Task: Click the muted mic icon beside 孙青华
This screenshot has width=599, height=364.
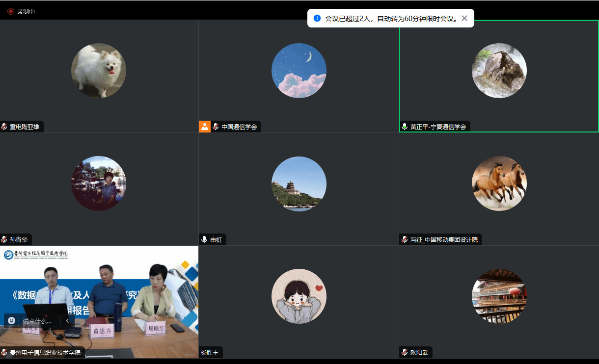Action: tap(4, 239)
